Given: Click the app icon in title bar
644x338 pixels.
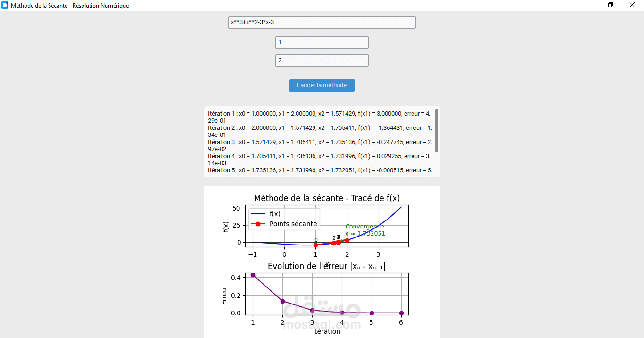Looking at the screenshot, I should (5, 5).
